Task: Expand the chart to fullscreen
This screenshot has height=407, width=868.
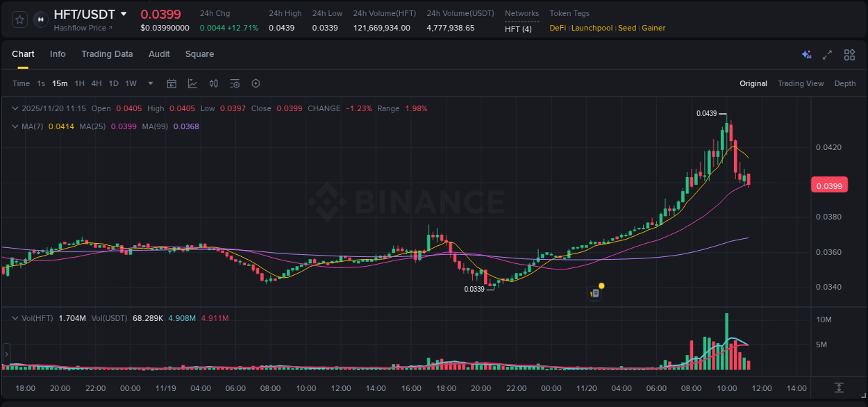Action: point(826,54)
